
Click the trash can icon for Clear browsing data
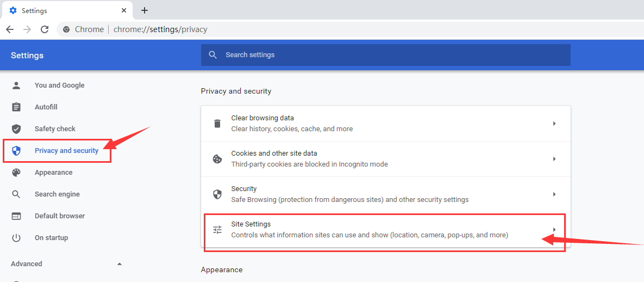coord(217,124)
